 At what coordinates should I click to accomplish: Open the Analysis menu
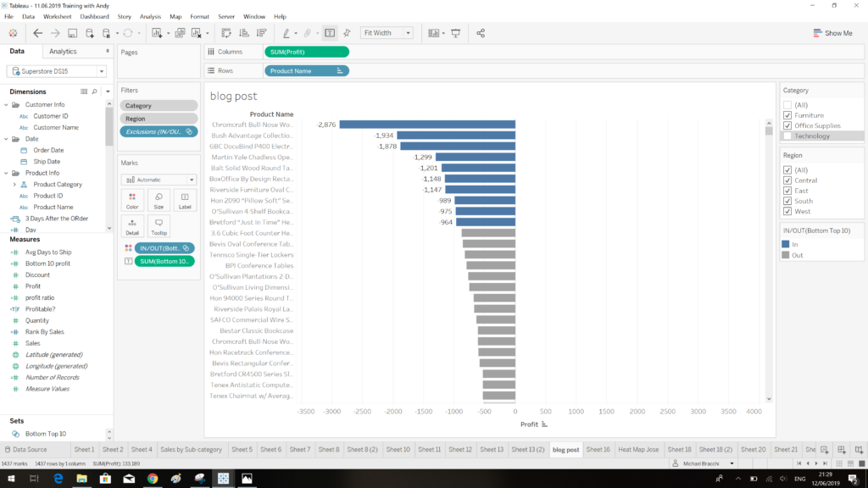pos(150,16)
